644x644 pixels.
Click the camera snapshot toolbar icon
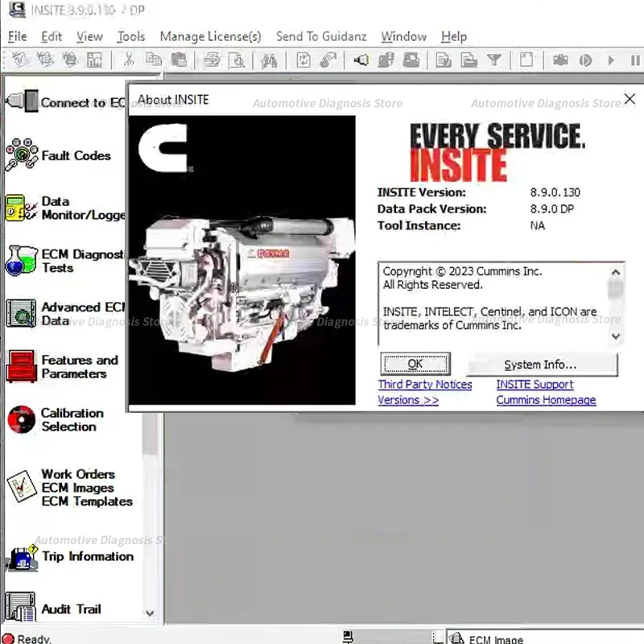[560, 60]
